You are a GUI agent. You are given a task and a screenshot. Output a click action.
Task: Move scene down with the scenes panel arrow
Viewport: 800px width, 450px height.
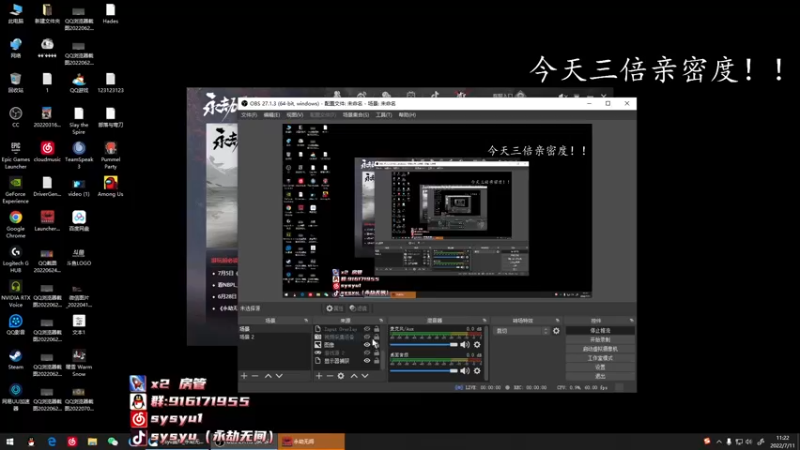point(279,376)
